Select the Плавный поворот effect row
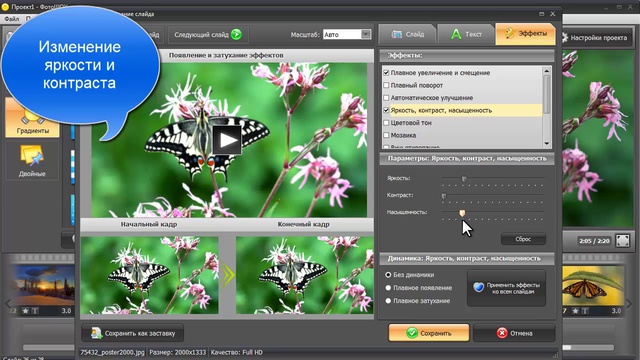640x360 pixels. coord(463,85)
